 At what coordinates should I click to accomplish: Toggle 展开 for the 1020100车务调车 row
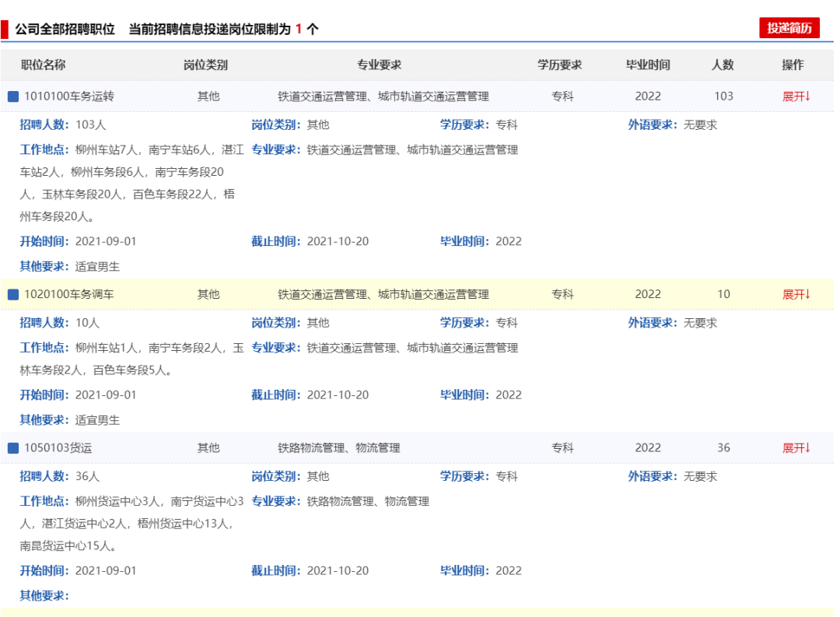point(796,294)
